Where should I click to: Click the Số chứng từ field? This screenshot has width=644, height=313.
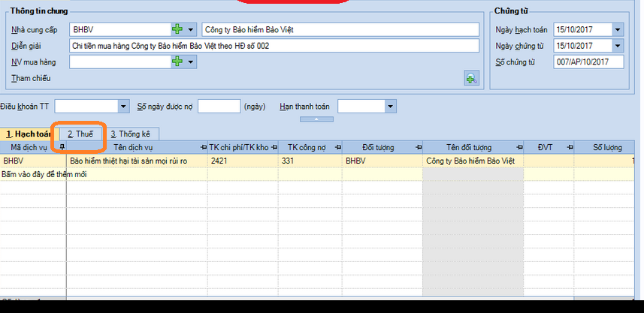click(x=588, y=62)
